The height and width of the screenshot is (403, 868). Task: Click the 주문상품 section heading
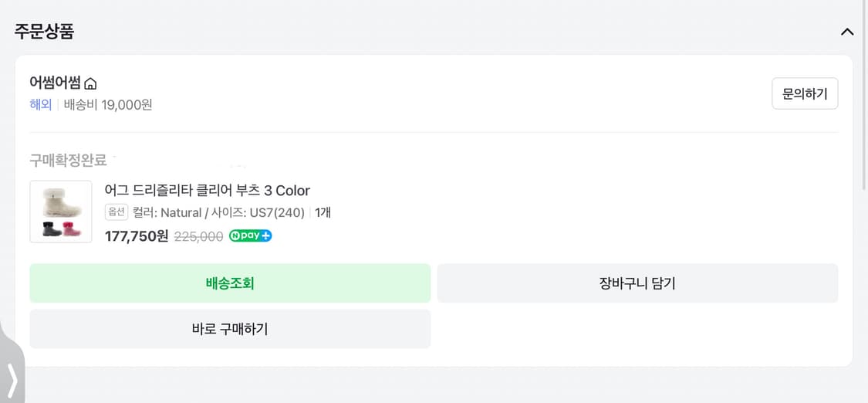click(x=44, y=32)
